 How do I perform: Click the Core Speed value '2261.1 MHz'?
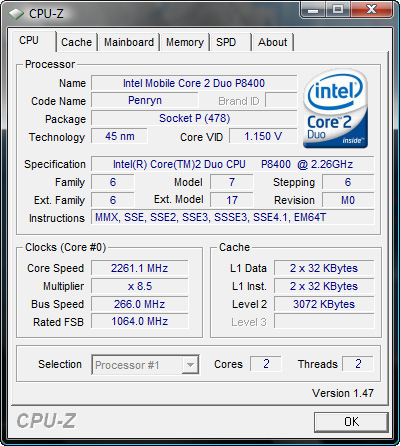tap(140, 268)
